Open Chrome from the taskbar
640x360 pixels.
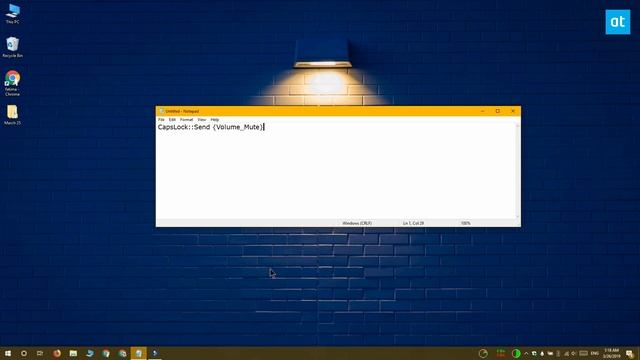tap(106, 353)
